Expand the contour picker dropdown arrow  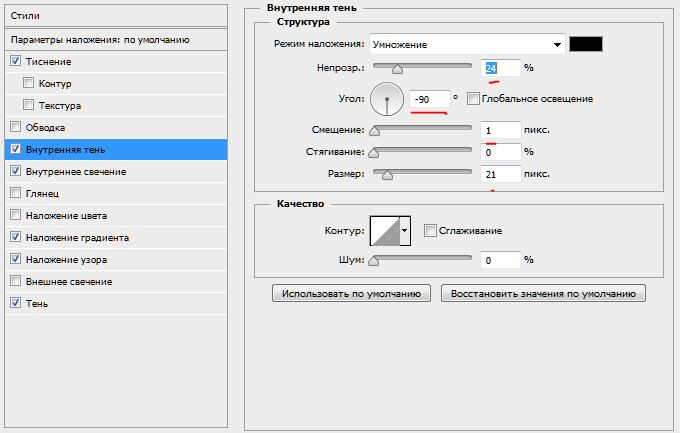point(405,231)
